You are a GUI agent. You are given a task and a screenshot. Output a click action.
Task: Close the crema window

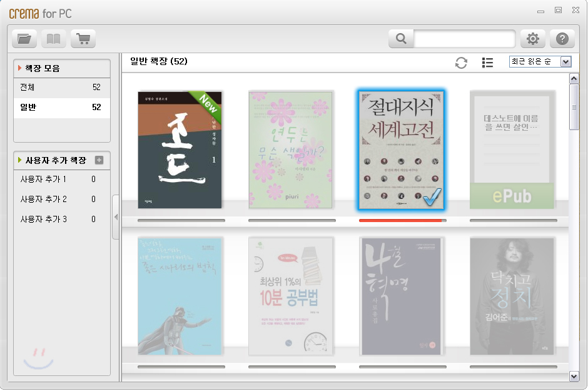(x=575, y=11)
